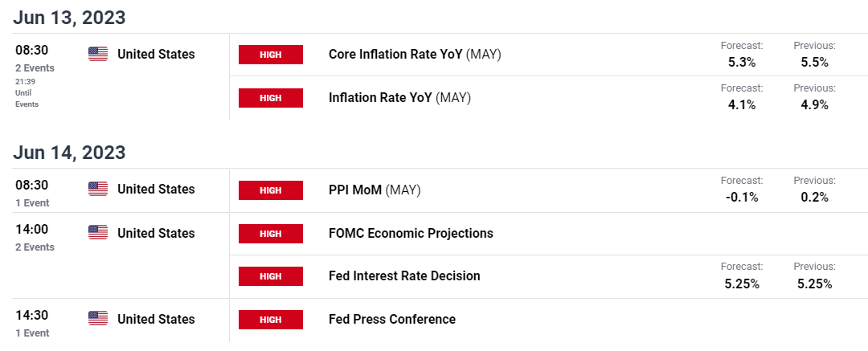Expand the 2 Events group at 08:30 Jun 13
The width and height of the screenshot is (868, 351).
[35, 68]
